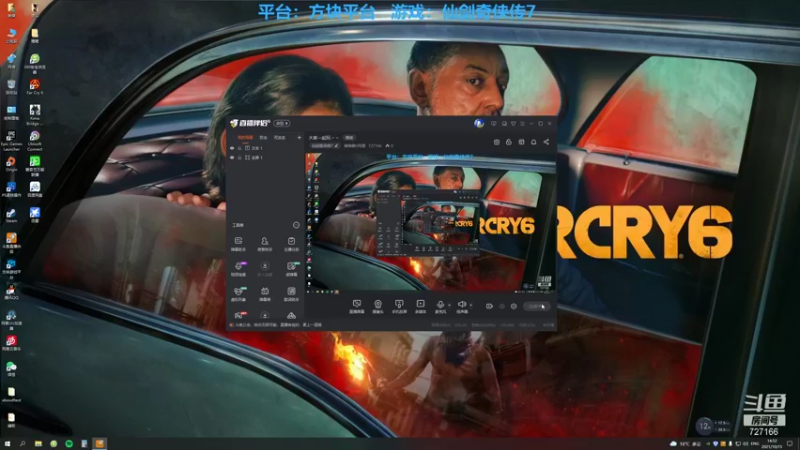Click the notification bell icon above the preview
Screen dimensions: 800x450
(x=534, y=142)
